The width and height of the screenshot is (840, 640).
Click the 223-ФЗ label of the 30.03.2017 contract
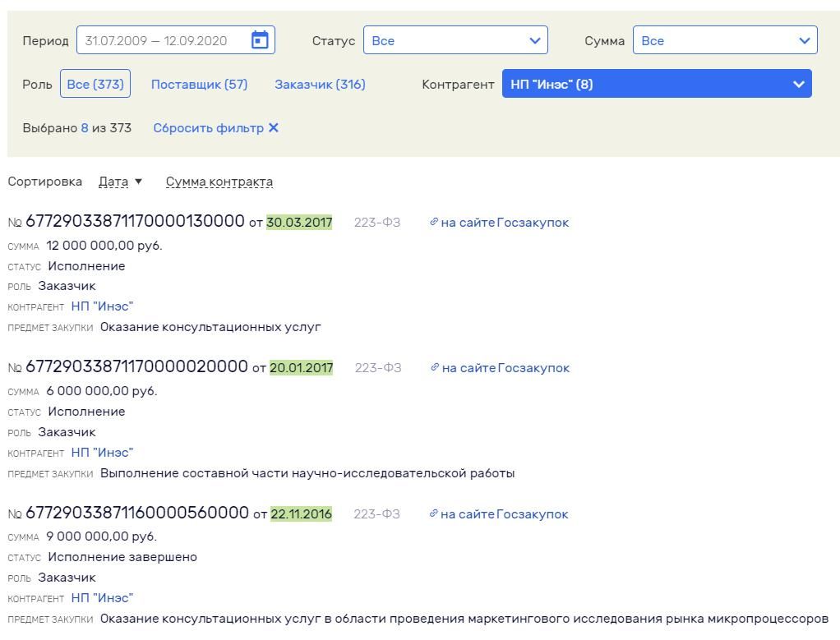click(x=377, y=223)
